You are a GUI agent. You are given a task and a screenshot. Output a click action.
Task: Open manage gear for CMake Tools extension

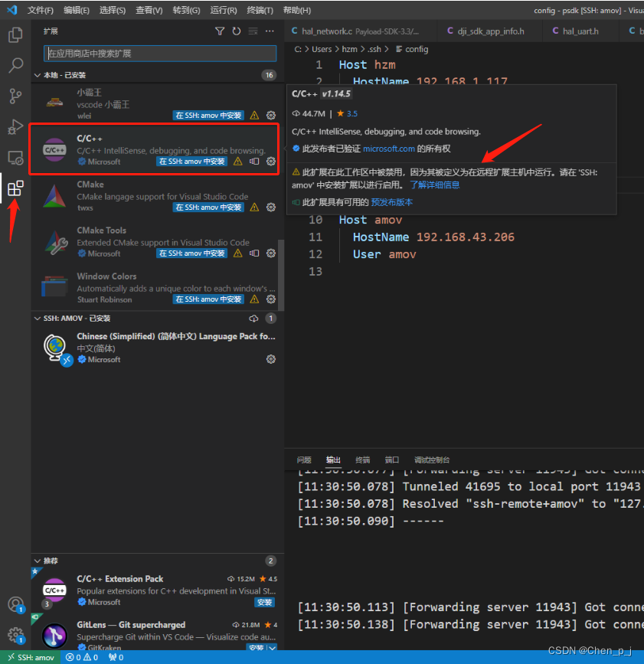coord(271,253)
